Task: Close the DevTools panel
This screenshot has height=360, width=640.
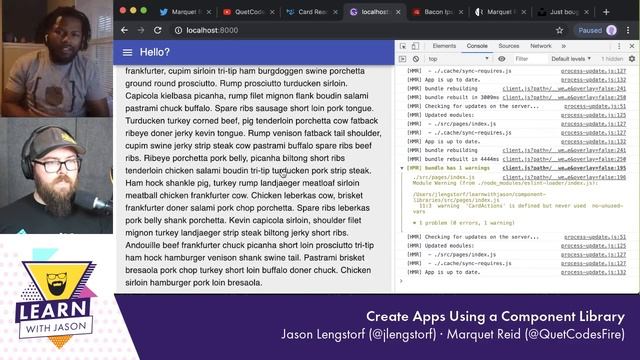Action: click(632, 46)
